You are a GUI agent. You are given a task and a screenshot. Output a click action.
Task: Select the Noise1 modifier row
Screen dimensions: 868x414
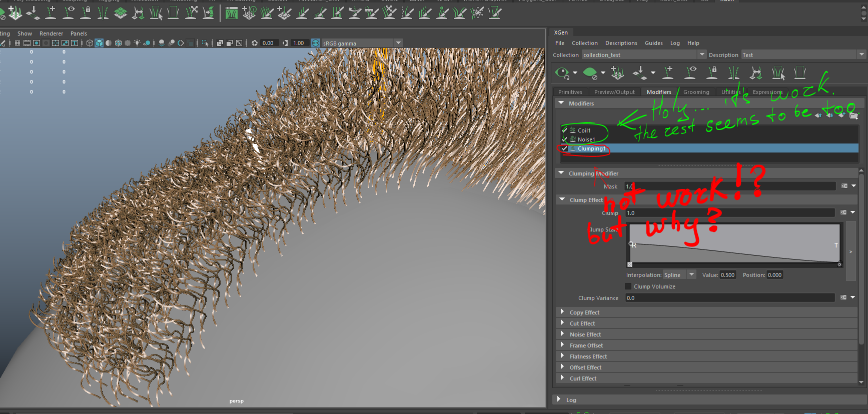(x=709, y=139)
